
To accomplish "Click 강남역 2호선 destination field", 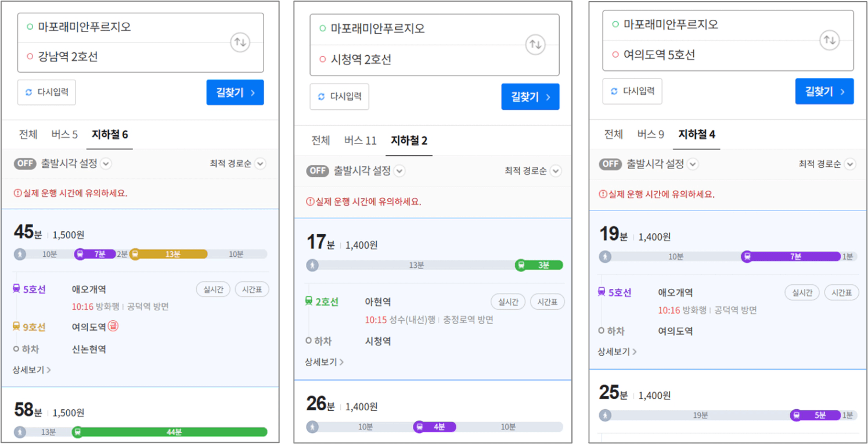I will tap(141, 57).
